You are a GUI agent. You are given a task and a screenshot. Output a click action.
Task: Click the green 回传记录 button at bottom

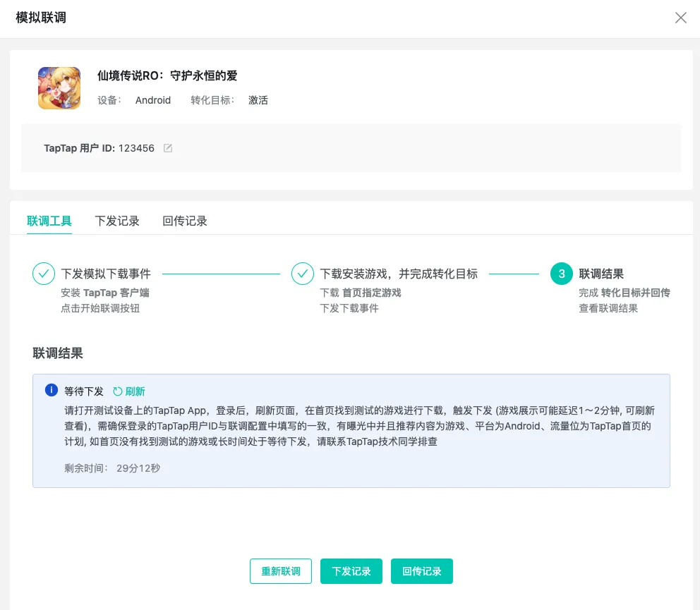click(x=421, y=571)
